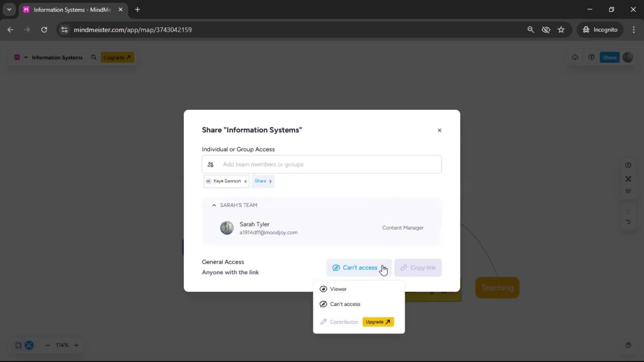Close the Share dialog
The height and width of the screenshot is (362, 644).
(x=439, y=130)
